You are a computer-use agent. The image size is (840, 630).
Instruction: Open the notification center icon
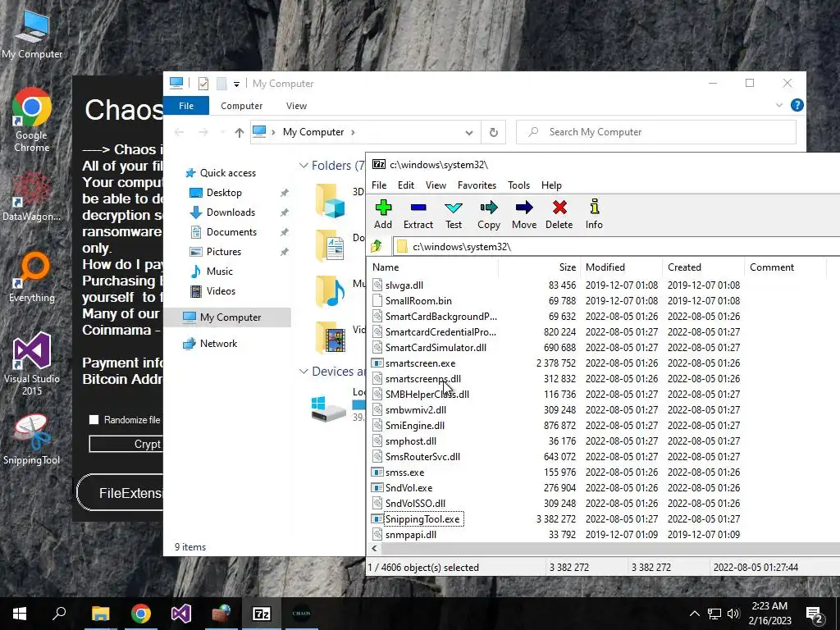(815, 614)
